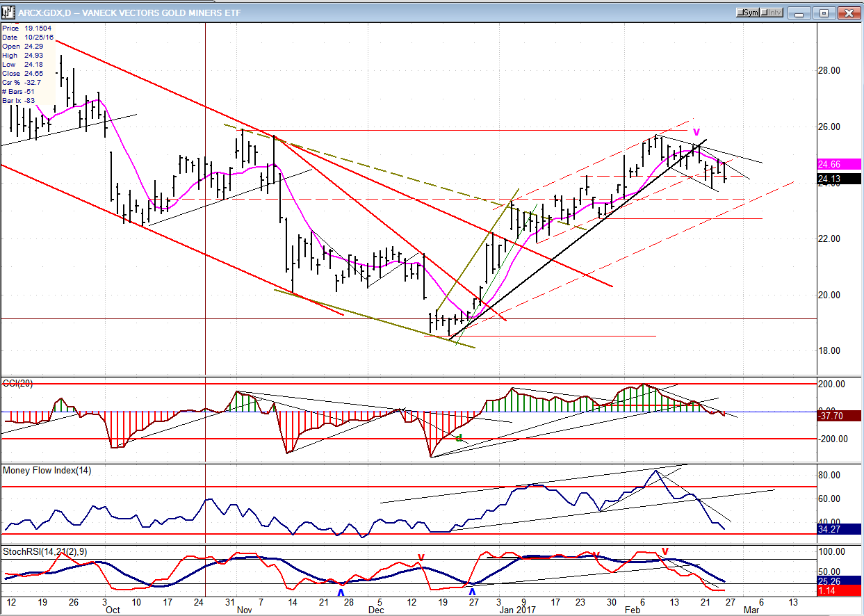The width and height of the screenshot is (864, 616).
Task: Minimize the GDX chart window
Action: tap(800, 13)
